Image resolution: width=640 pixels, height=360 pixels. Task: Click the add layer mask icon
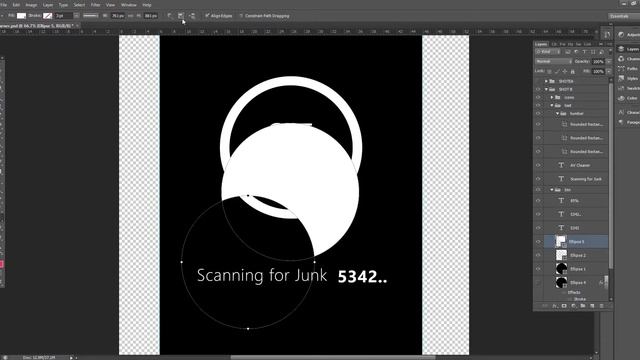click(x=564, y=306)
